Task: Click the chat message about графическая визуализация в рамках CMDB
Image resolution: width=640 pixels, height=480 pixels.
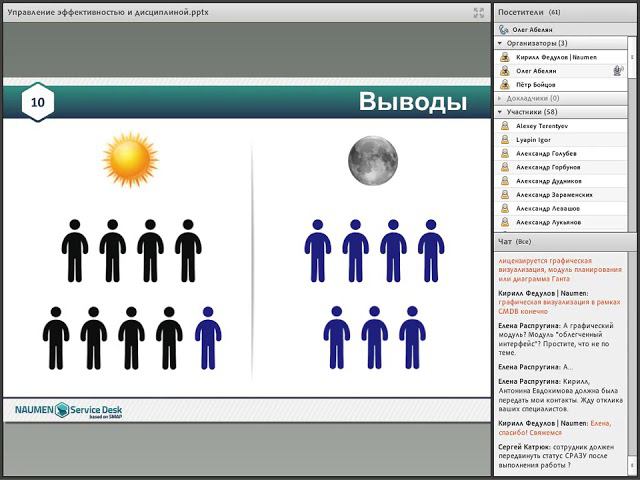Action: (559, 302)
